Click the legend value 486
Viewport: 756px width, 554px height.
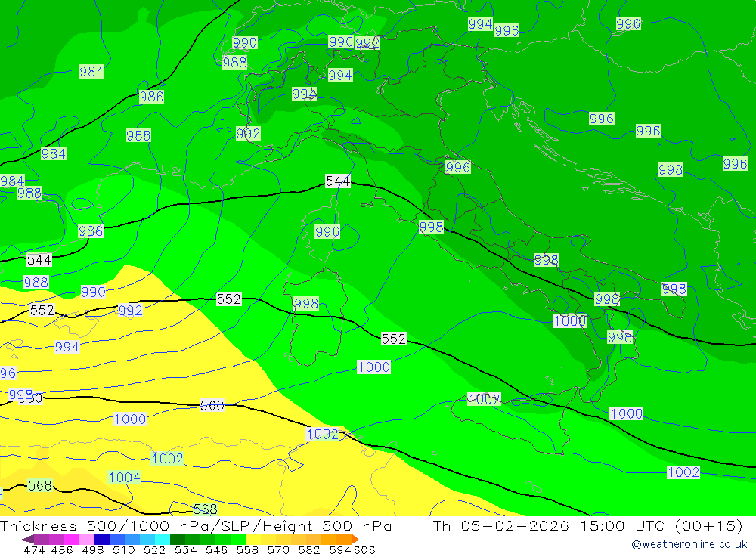tap(62, 550)
